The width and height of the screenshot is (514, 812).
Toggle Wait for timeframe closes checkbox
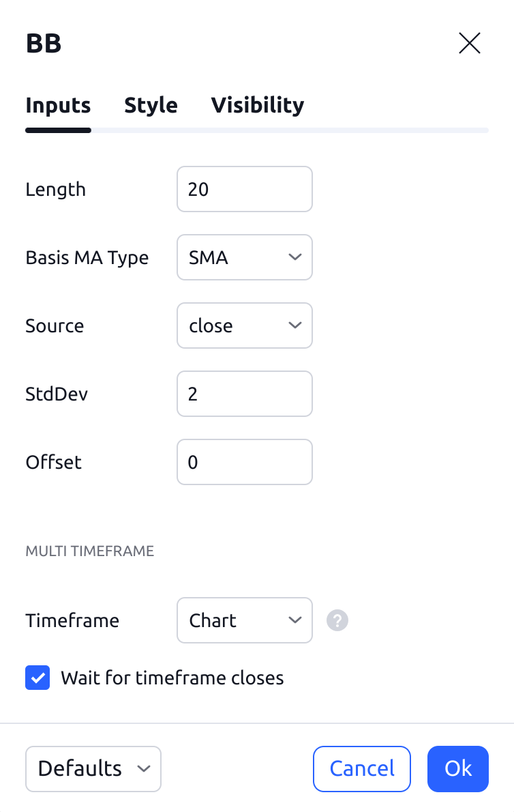click(37, 678)
